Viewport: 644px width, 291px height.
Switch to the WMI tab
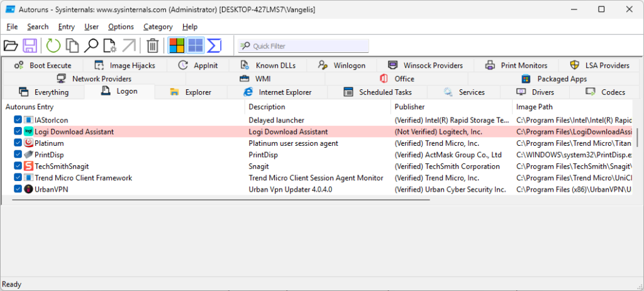tap(255, 79)
